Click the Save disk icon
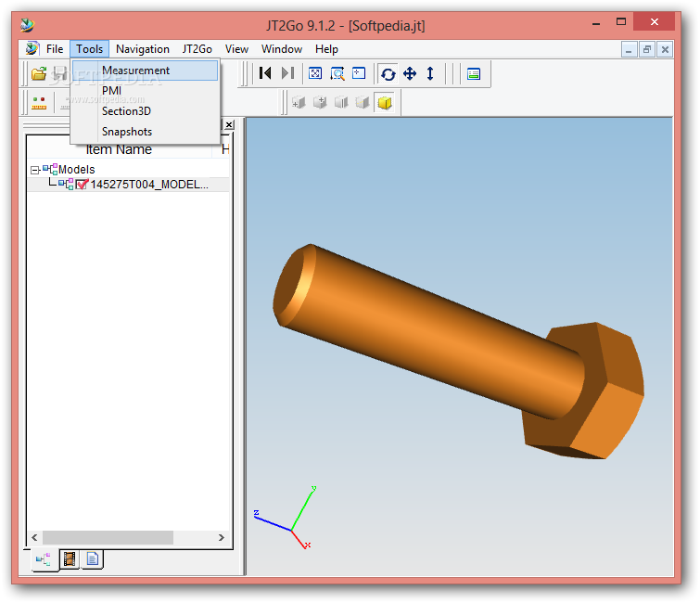 coord(60,73)
